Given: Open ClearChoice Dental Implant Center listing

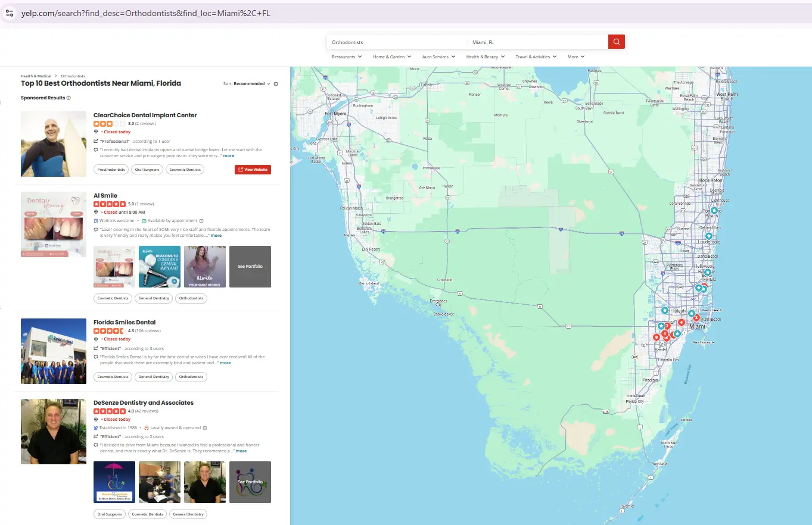Looking at the screenshot, I should click(145, 115).
